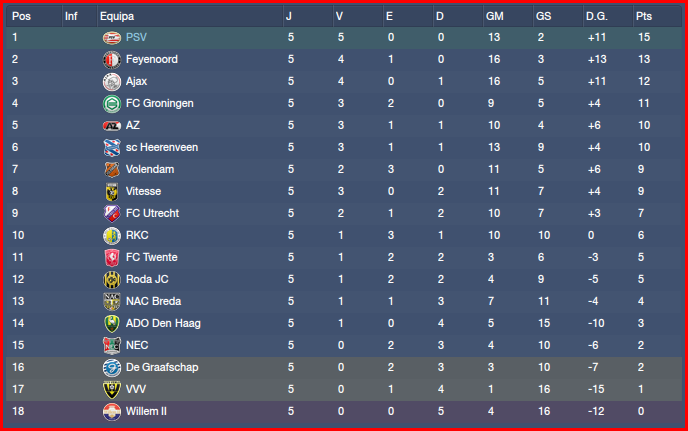The width and height of the screenshot is (688, 431).
Task: Open the FC Utrecht team page
Action: pyautogui.click(x=150, y=213)
